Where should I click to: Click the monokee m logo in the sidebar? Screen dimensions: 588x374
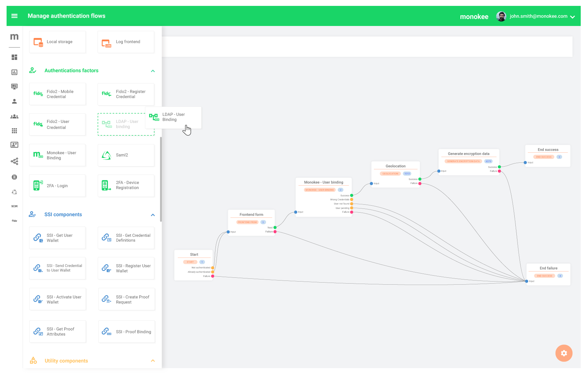point(15,37)
